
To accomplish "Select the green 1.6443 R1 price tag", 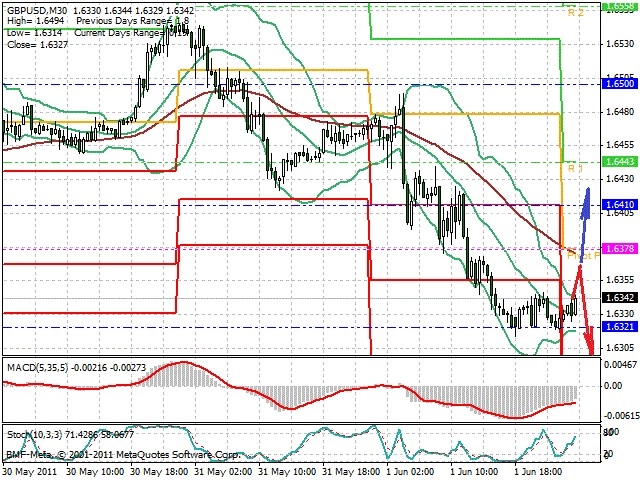I will 620,162.
